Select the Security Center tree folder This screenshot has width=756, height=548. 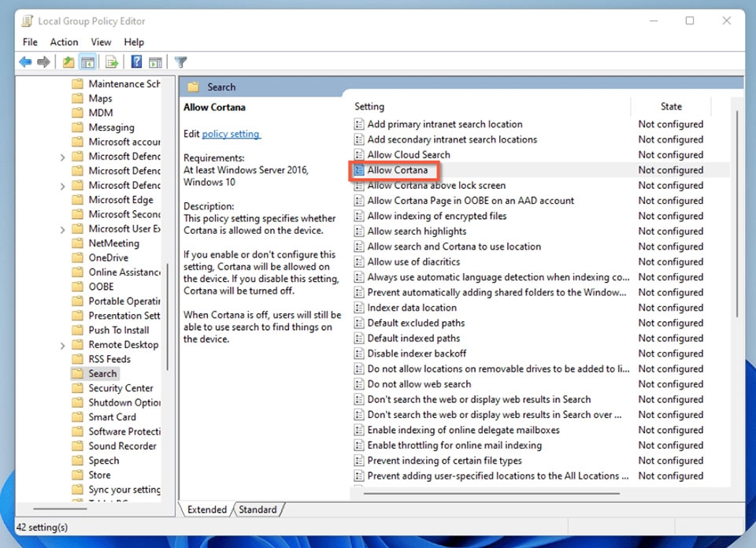pyautogui.click(x=120, y=388)
